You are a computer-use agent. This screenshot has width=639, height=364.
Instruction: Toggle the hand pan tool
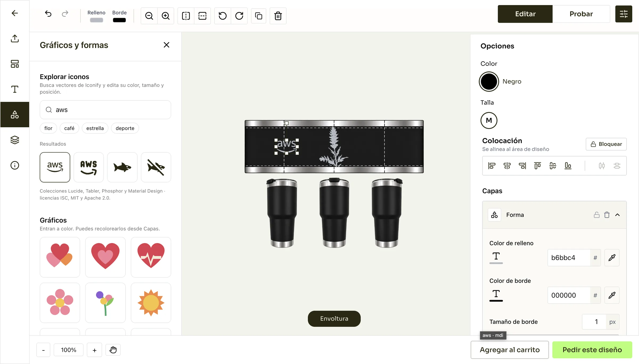point(113,350)
